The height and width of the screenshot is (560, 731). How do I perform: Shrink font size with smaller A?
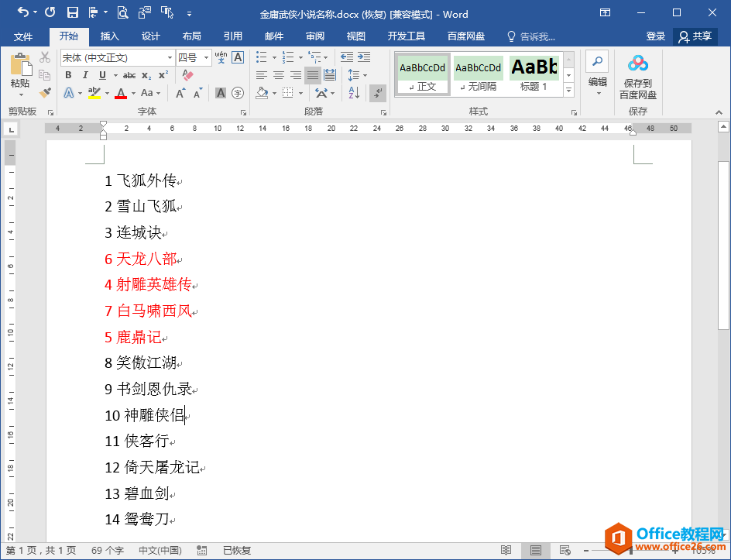(x=198, y=93)
